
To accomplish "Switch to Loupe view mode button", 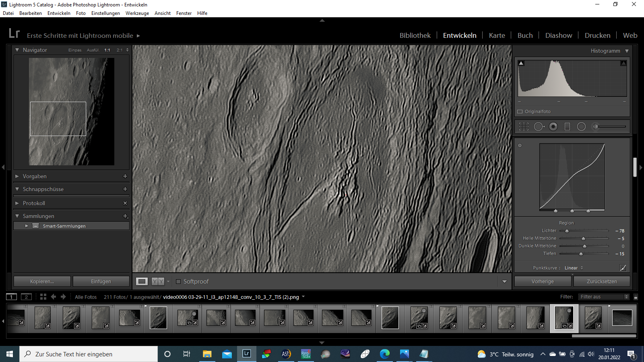I will coord(142,282).
